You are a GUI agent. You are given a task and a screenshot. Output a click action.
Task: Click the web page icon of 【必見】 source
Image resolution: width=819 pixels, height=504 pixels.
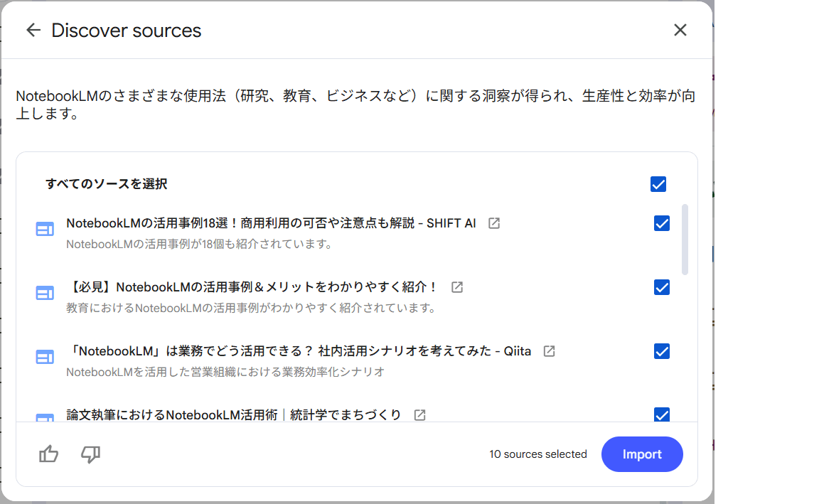point(45,293)
